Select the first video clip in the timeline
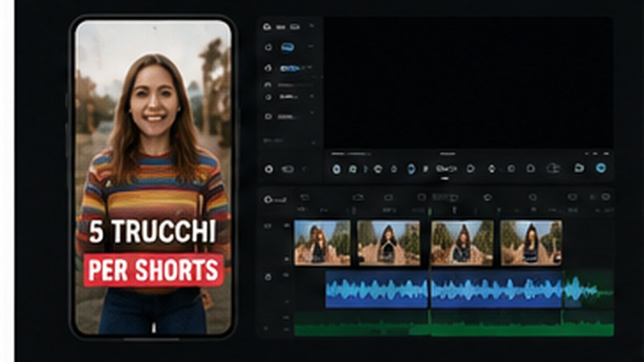The image size is (644, 362). tap(322, 242)
